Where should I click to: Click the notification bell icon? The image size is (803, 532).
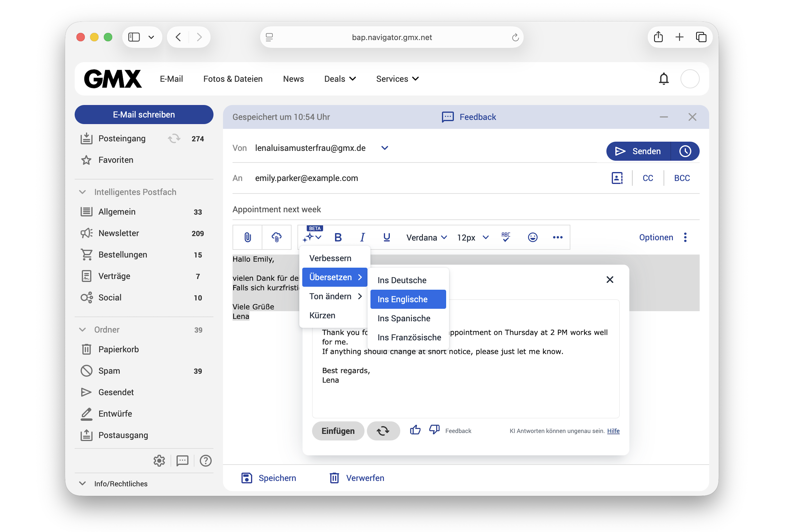(x=664, y=79)
